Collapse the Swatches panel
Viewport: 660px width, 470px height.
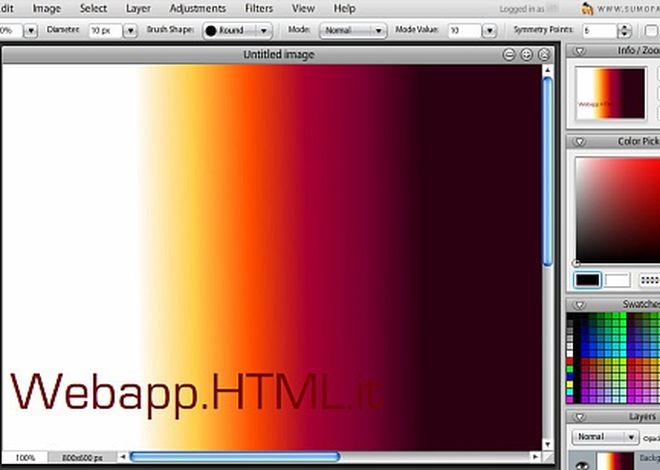580,305
